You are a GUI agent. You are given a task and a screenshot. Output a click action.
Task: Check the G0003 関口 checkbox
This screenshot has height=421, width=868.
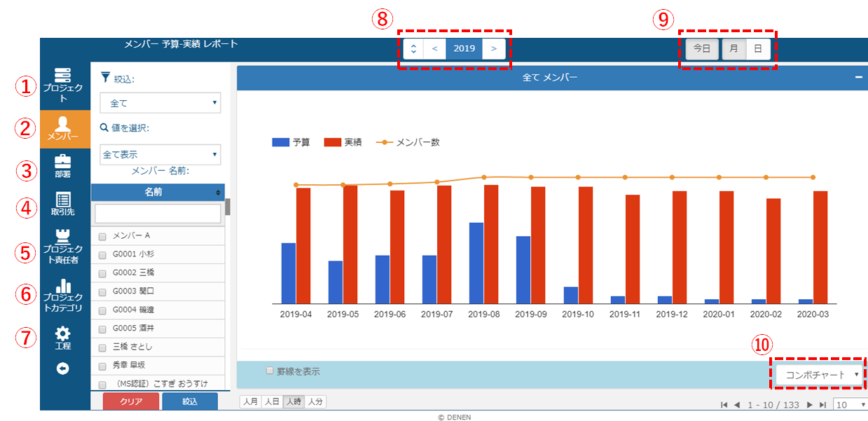point(102,291)
